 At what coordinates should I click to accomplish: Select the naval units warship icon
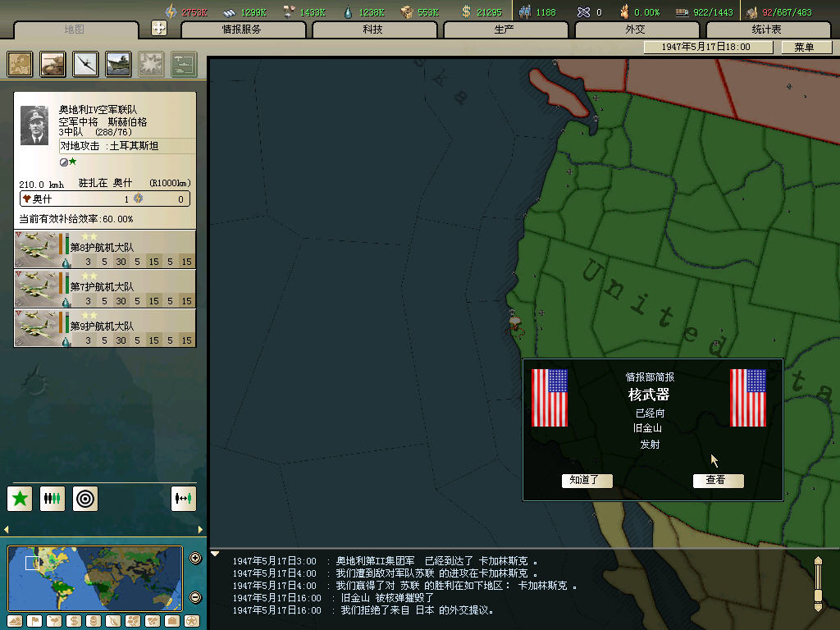(x=118, y=64)
